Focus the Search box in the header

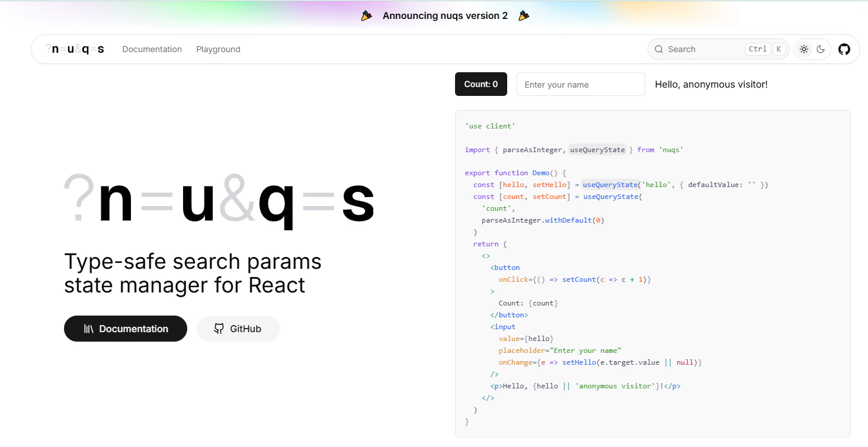click(x=718, y=49)
